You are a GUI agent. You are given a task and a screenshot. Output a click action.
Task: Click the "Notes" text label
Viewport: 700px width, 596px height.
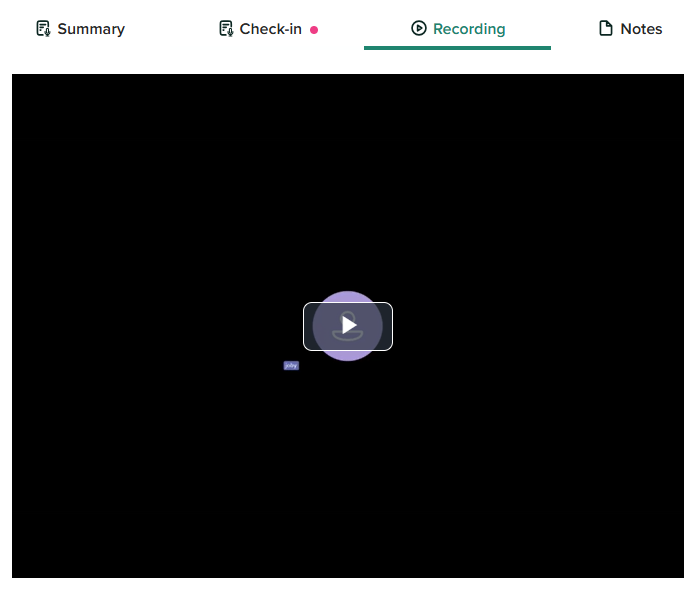coord(641,29)
